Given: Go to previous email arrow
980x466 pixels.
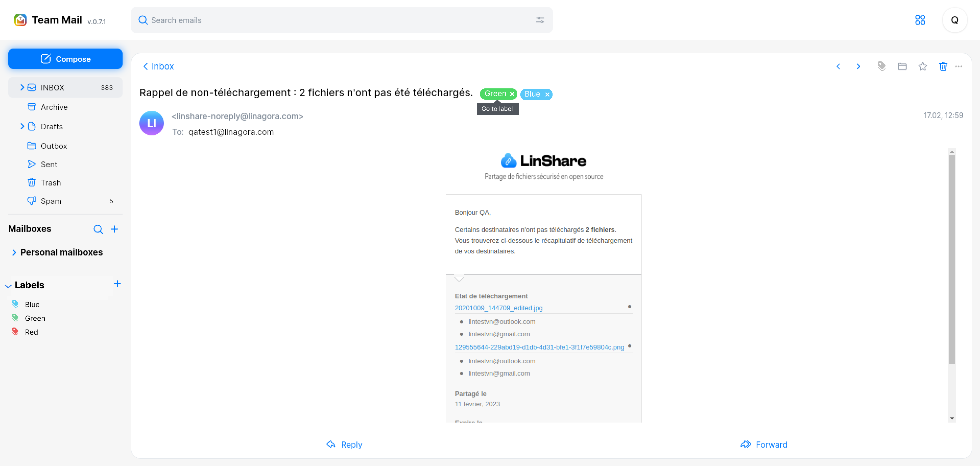Looking at the screenshot, I should (x=838, y=67).
